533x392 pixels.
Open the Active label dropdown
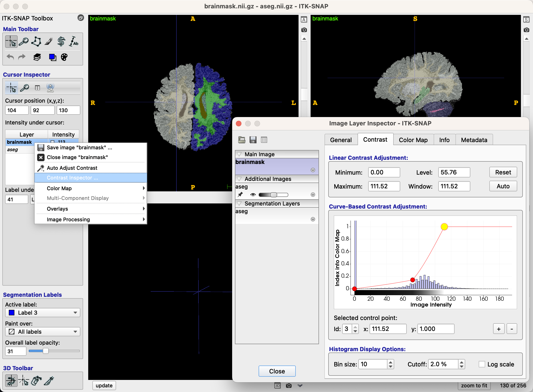(x=43, y=313)
